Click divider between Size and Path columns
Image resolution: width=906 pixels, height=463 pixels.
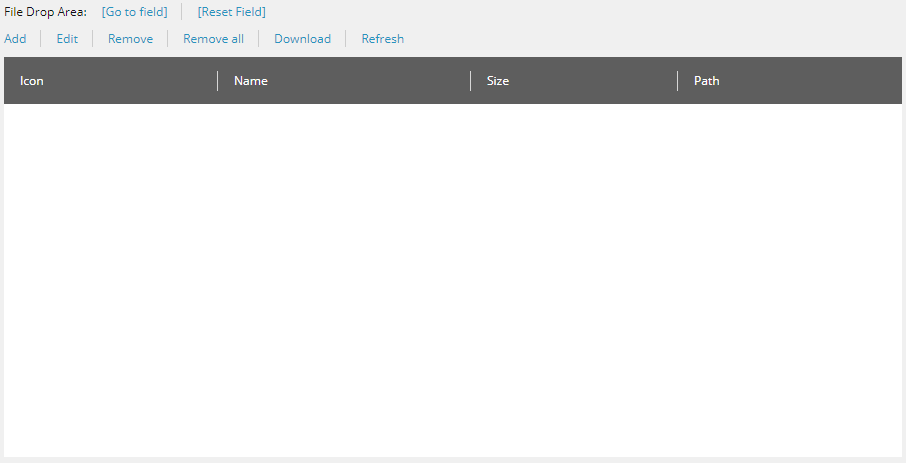(677, 81)
